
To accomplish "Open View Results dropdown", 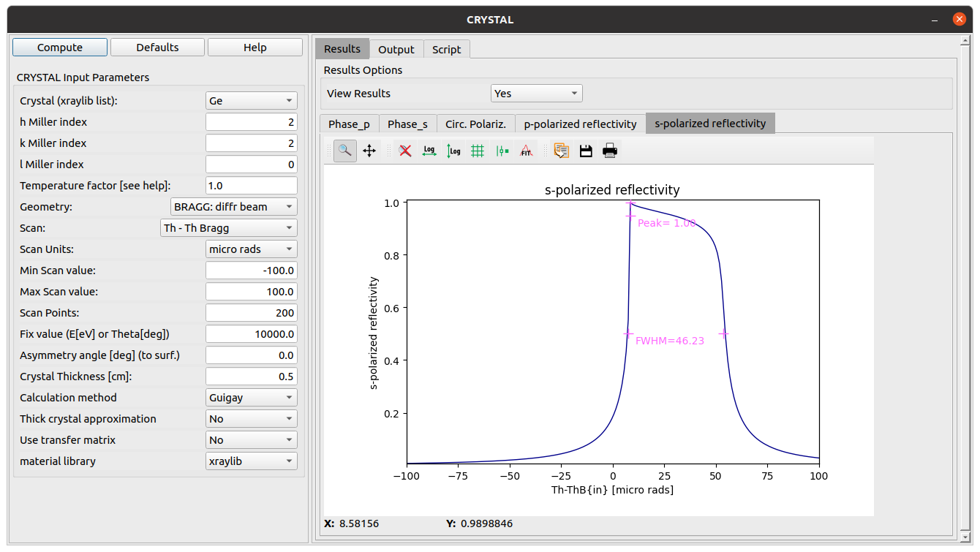I will tap(536, 94).
